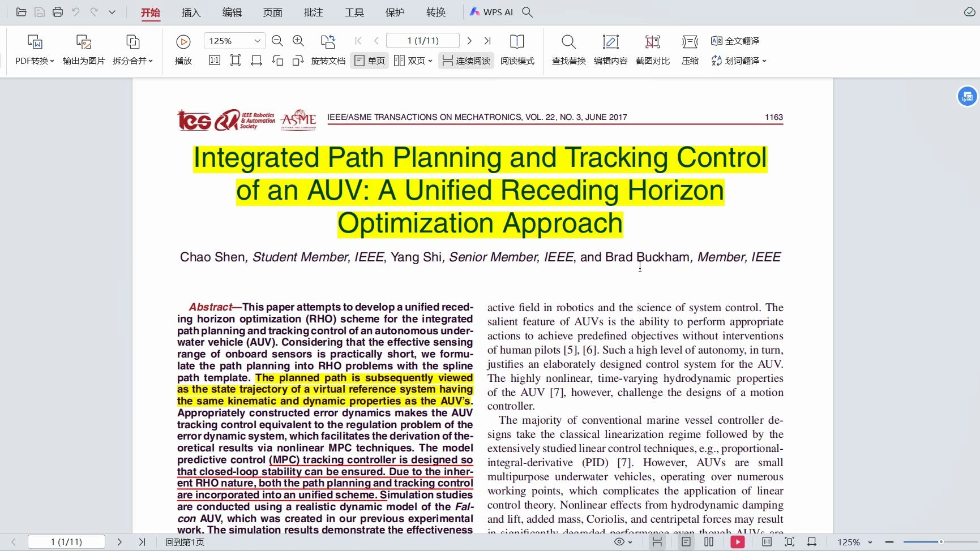Open 查找替换 find and replace
The width and height of the screenshot is (980, 551).
pyautogui.click(x=568, y=50)
